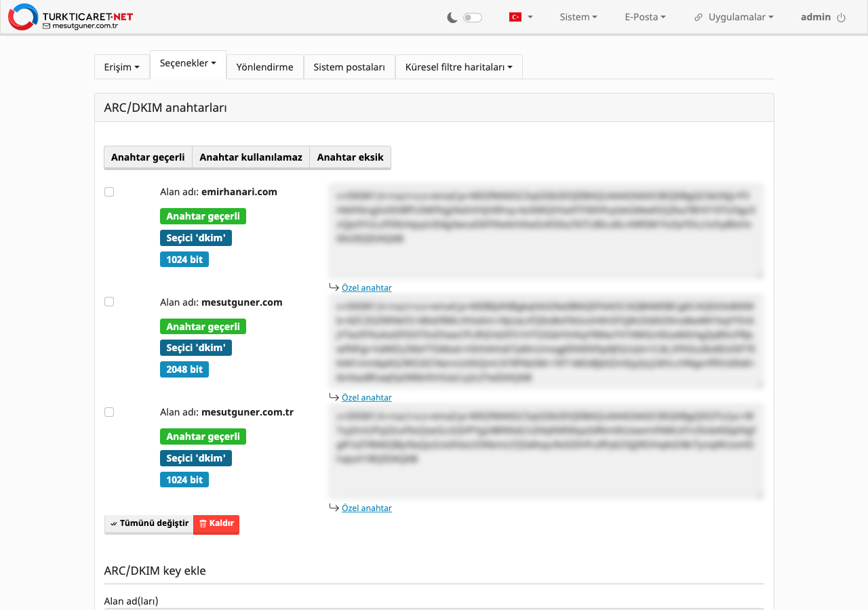This screenshot has height=610, width=868.
Task: Open Özel anahtar link for emirhanari.com
Action: tap(367, 287)
